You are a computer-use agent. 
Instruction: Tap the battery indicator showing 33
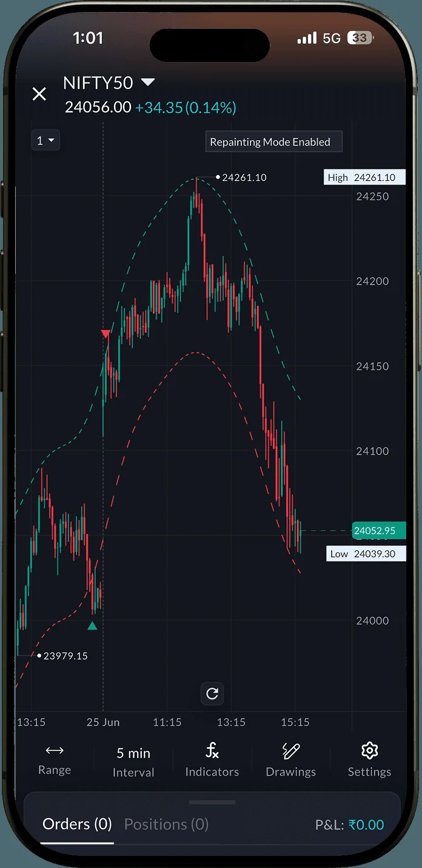click(360, 38)
